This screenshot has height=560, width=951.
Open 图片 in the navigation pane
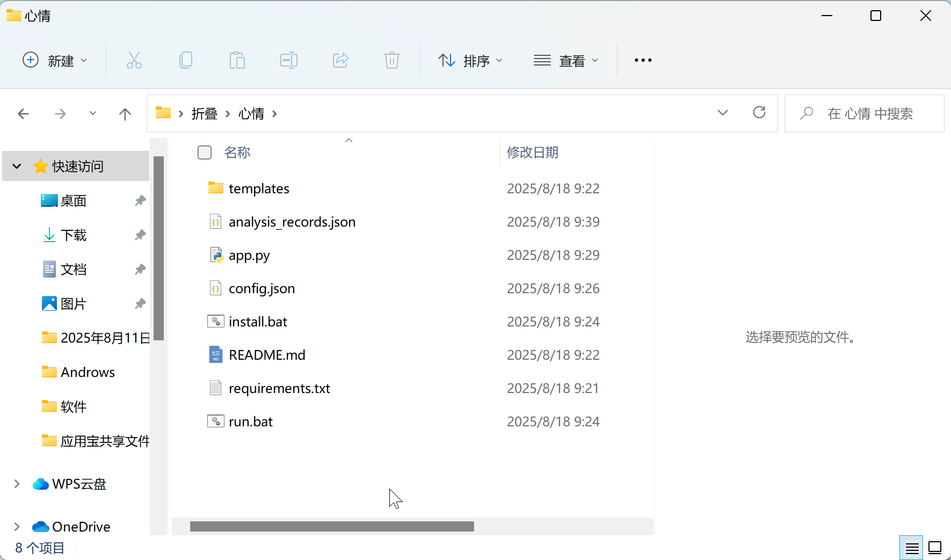73,304
